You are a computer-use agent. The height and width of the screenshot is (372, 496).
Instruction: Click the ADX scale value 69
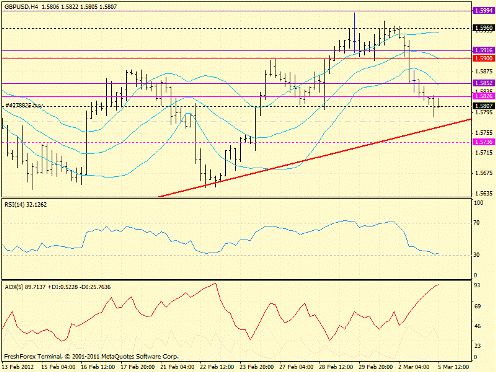(477, 306)
